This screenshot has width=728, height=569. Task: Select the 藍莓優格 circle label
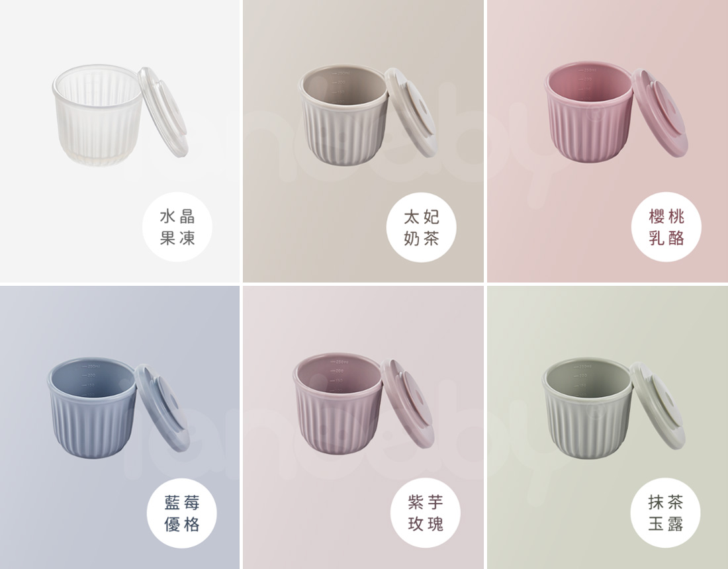coord(181,513)
